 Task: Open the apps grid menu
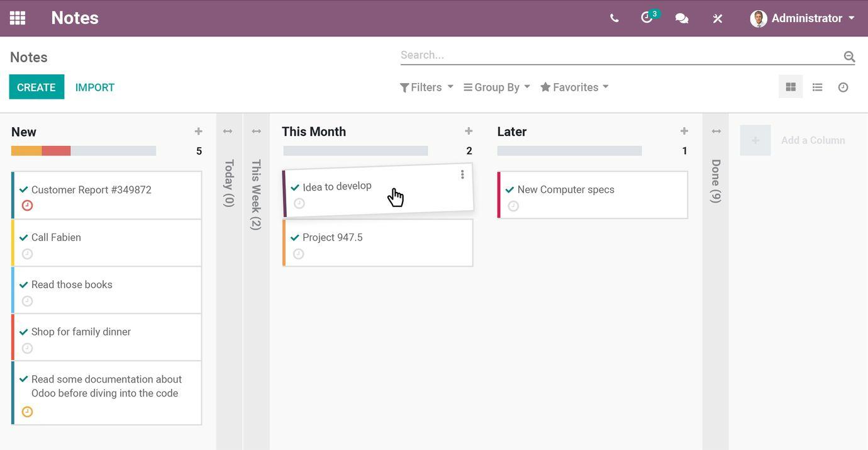point(18,18)
